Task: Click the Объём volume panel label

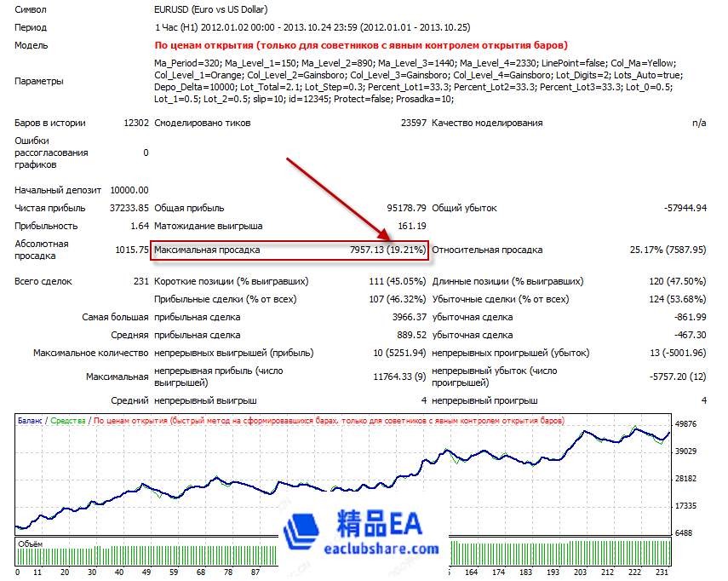Action: [30, 542]
